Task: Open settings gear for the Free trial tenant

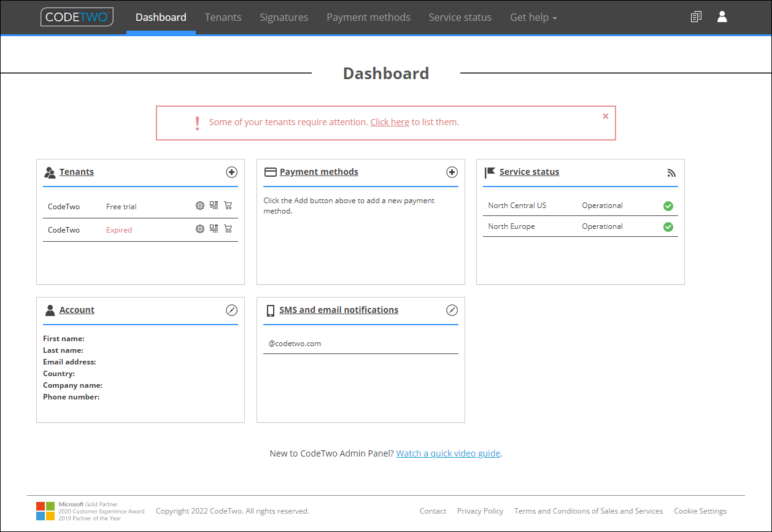Action: click(199, 206)
